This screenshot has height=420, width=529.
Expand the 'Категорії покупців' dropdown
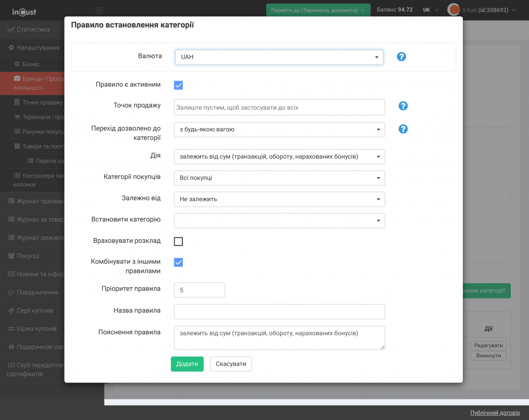coord(279,178)
